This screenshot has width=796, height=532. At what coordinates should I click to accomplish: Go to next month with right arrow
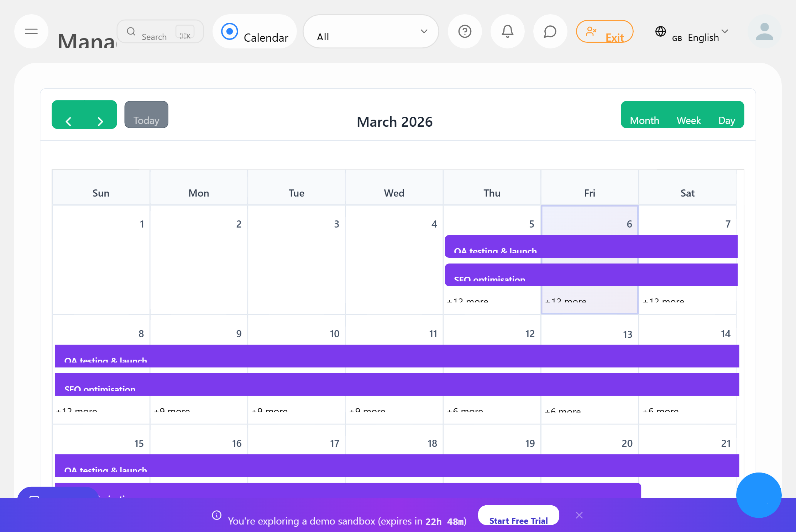100,121
